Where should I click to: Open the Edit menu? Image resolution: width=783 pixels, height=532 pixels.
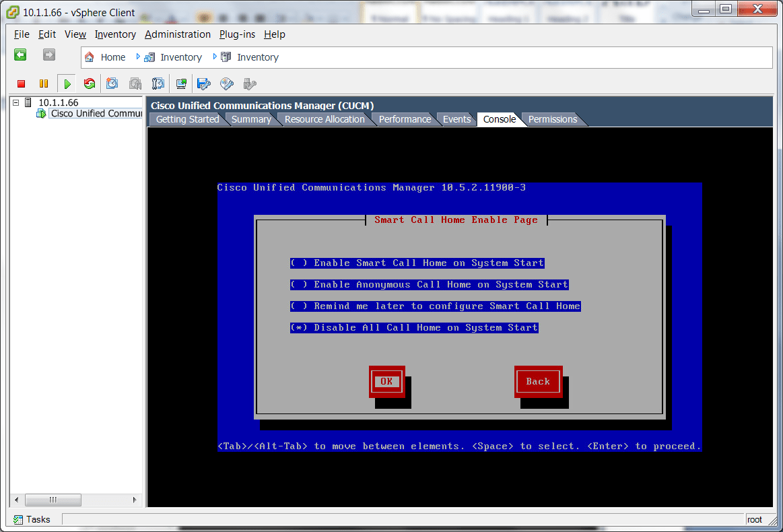coord(47,34)
